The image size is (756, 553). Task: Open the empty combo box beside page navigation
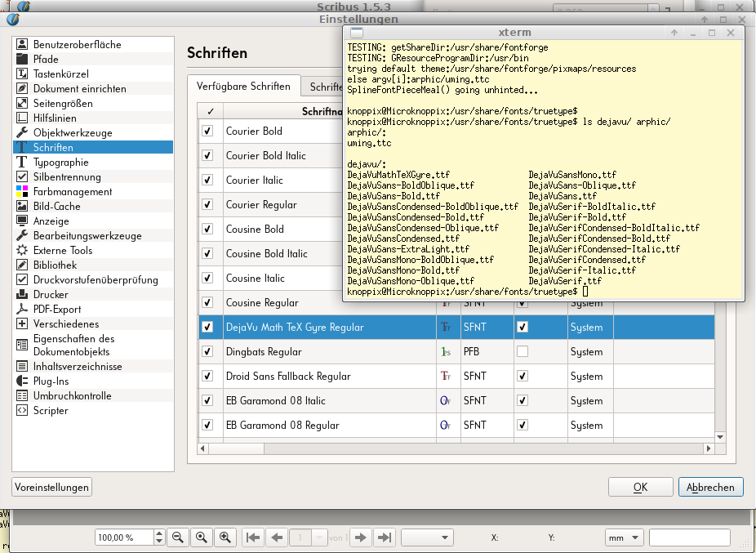(x=427, y=537)
